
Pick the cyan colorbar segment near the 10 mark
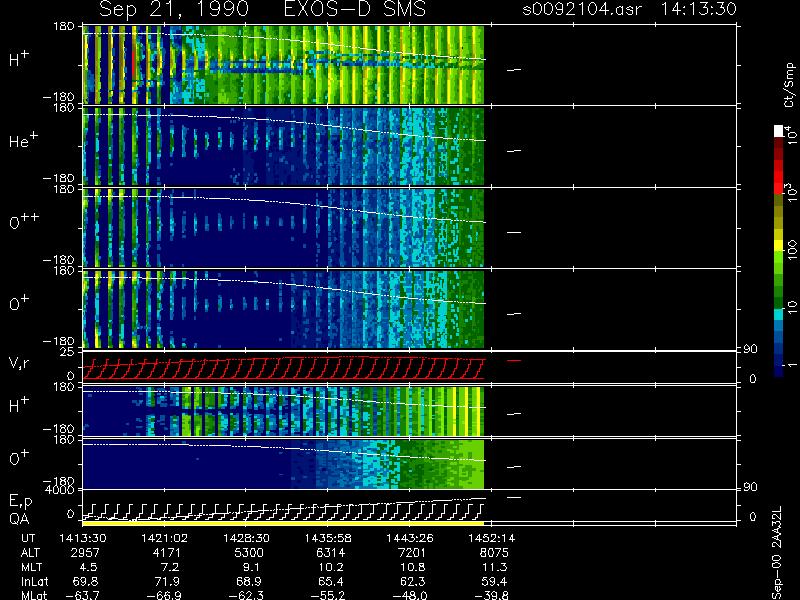[x=779, y=314]
